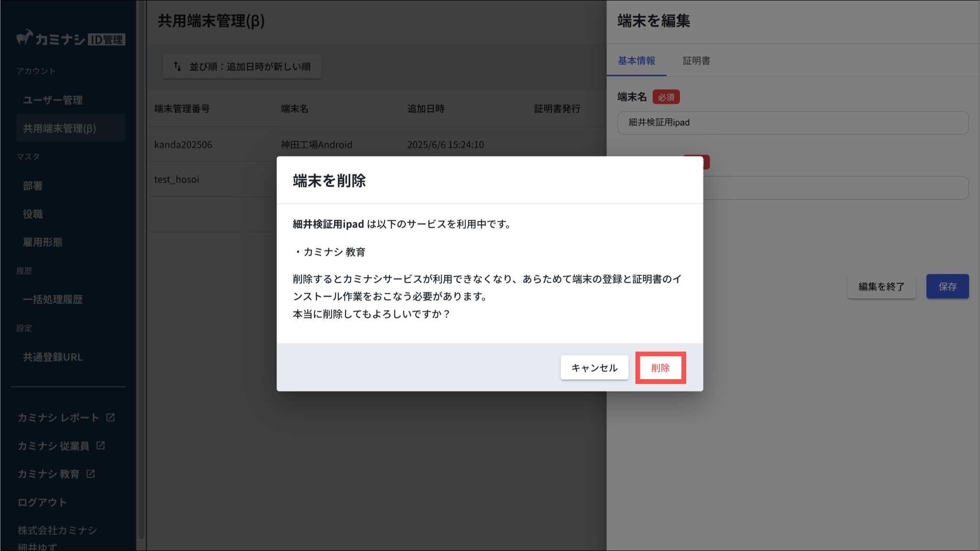Confirm deletion with the red 削除 button
Screen dimensions: 980x551
[x=660, y=368]
